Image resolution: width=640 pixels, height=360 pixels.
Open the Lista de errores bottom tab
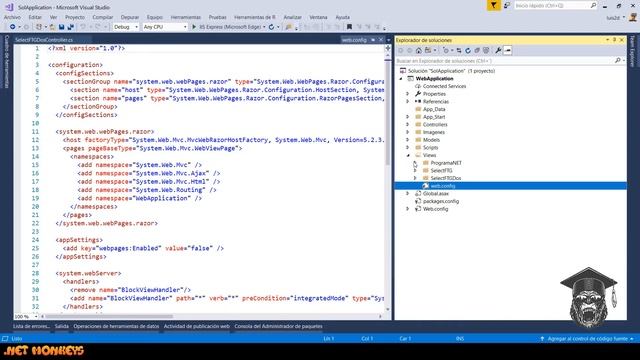point(31,326)
